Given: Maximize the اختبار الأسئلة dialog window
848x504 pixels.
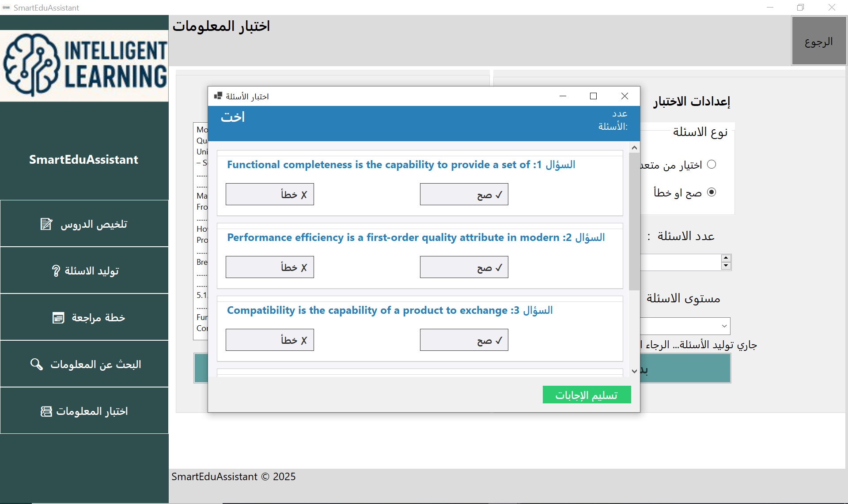Looking at the screenshot, I should point(593,96).
